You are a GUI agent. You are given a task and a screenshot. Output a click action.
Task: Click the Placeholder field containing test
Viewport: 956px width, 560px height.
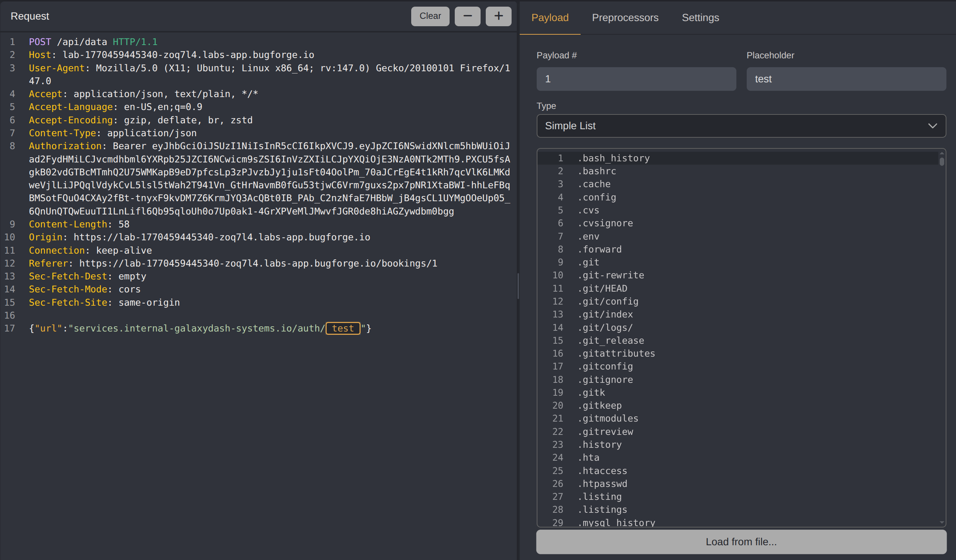pos(846,79)
